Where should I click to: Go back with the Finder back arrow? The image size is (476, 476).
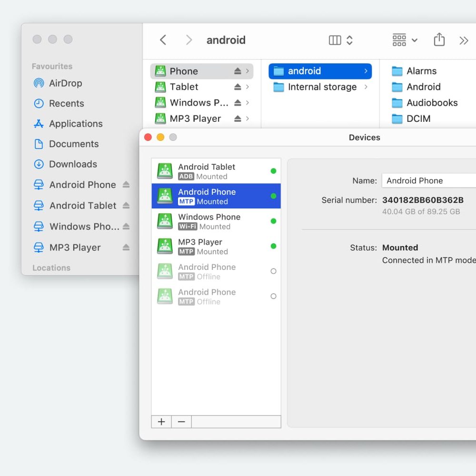click(x=163, y=40)
